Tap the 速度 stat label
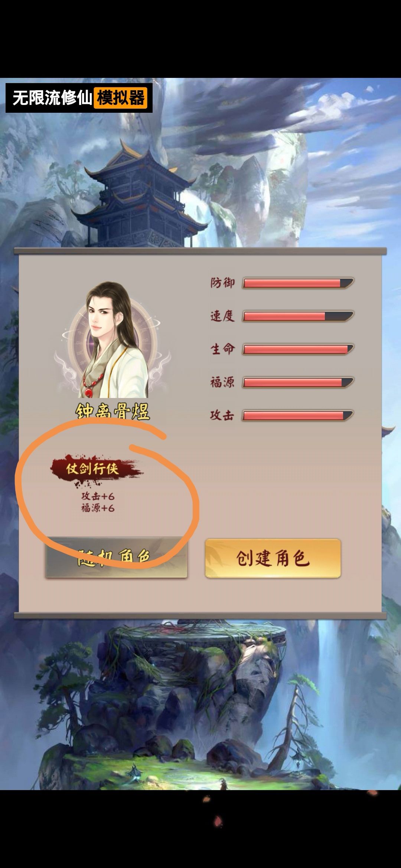 click(x=222, y=316)
